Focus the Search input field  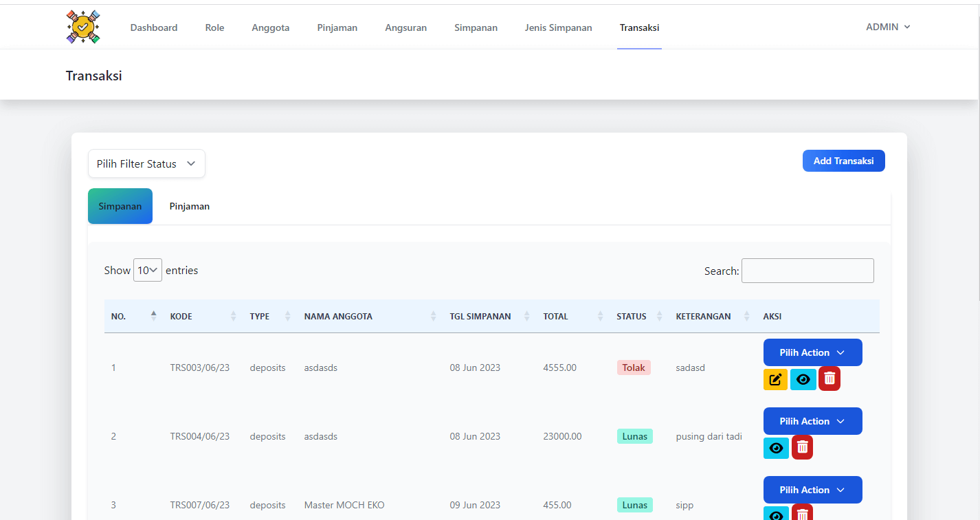[x=808, y=271]
